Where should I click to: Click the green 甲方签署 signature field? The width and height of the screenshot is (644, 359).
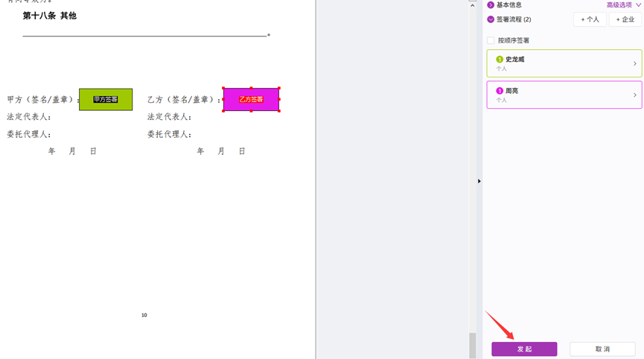pyautogui.click(x=106, y=99)
